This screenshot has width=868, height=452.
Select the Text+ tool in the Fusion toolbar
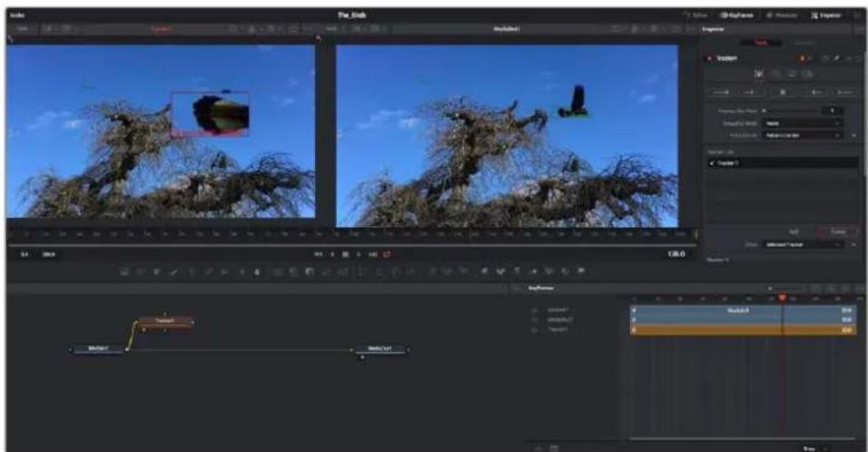coord(157,271)
